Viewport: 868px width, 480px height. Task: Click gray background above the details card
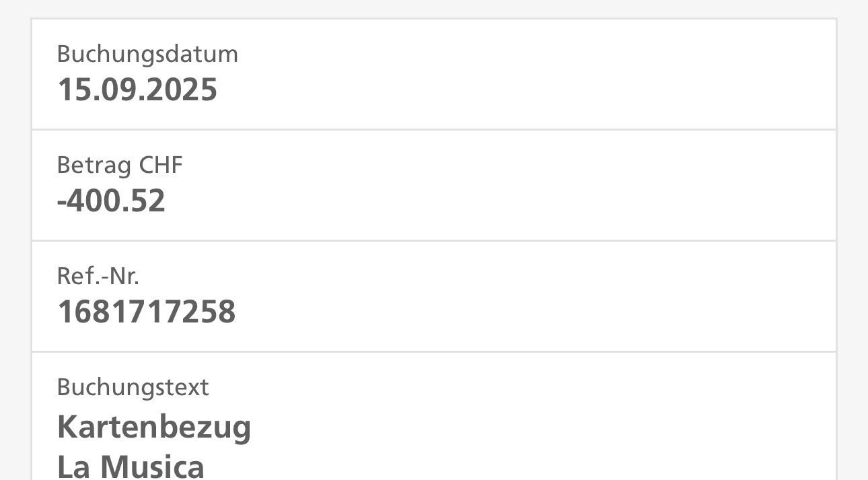[434, 8]
